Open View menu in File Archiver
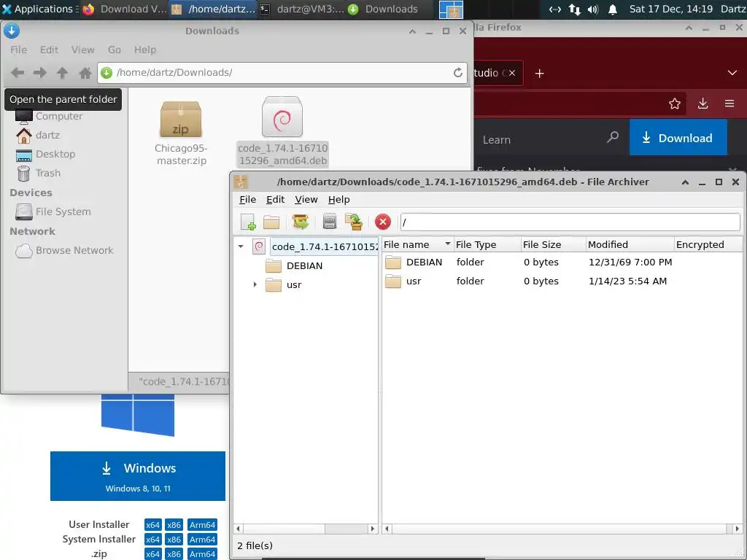 [306, 200]
